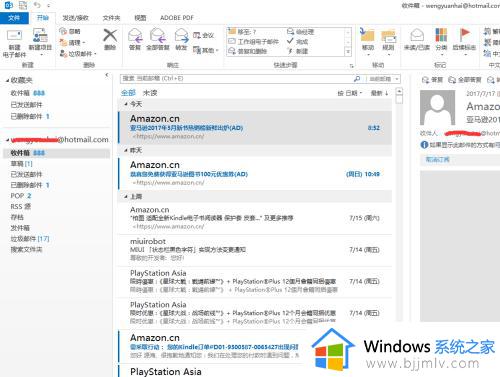Viewport: 500px width, 377px height.
Task: Select the 给经理 (To Manager) quick step
Action: [301, 32]
